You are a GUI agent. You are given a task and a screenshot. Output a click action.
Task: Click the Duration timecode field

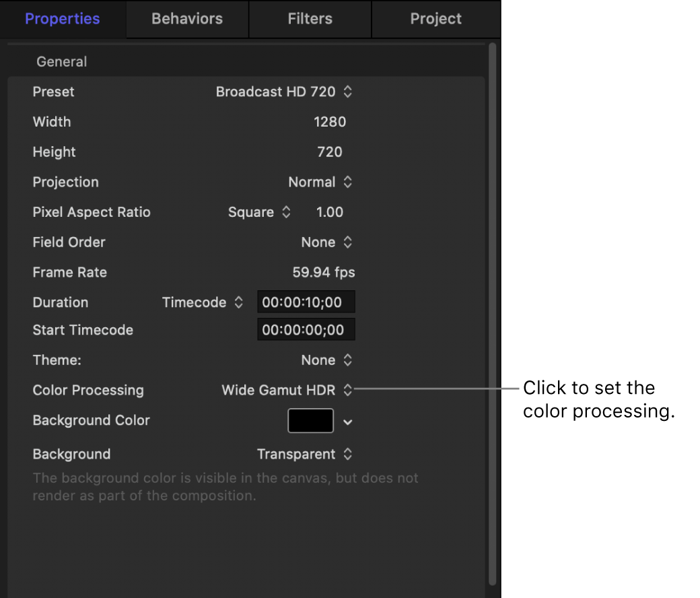(306, 302)
